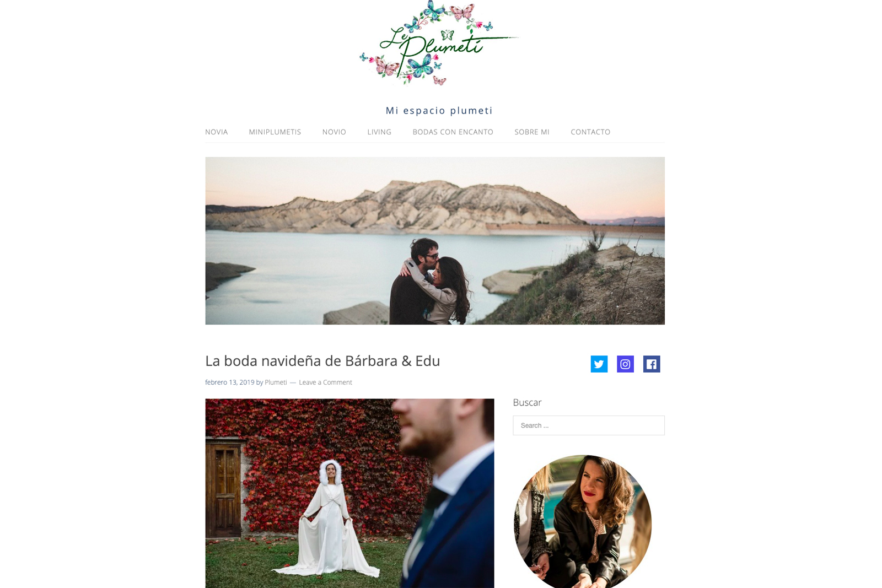Click the Mi espacio plumeti tagline
The height and width of the screenshot is (588, 882).
[439, 110]
